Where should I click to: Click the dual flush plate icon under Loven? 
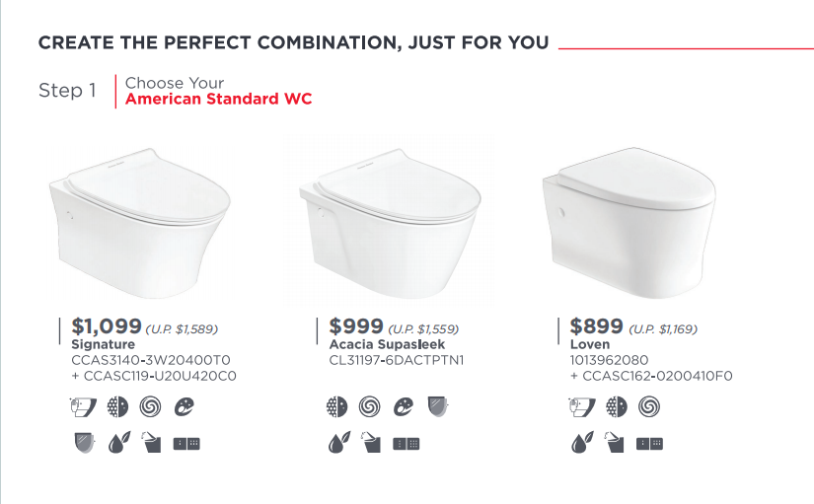point(649,444)
